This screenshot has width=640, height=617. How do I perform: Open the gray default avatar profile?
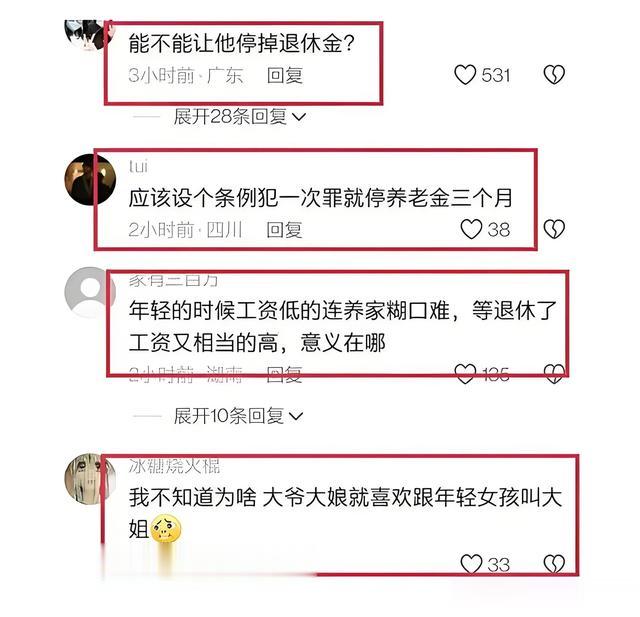pos(90,293)
